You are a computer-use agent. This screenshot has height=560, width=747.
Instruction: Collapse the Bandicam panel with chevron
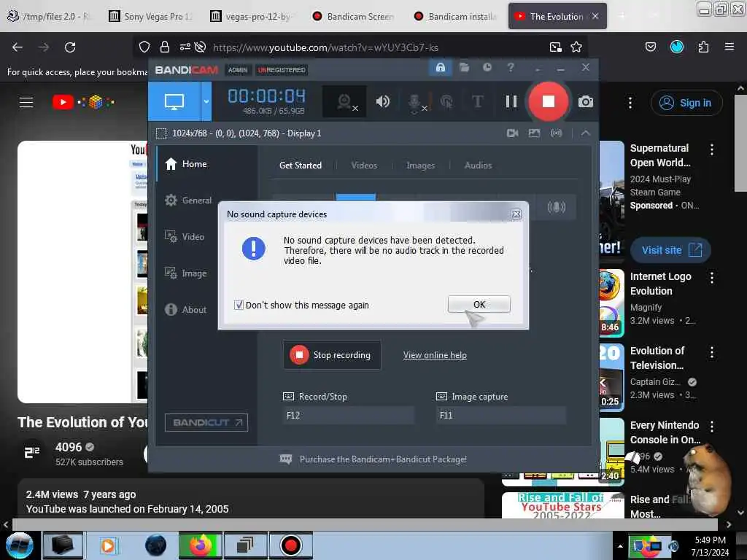click(x=586, y=133)
